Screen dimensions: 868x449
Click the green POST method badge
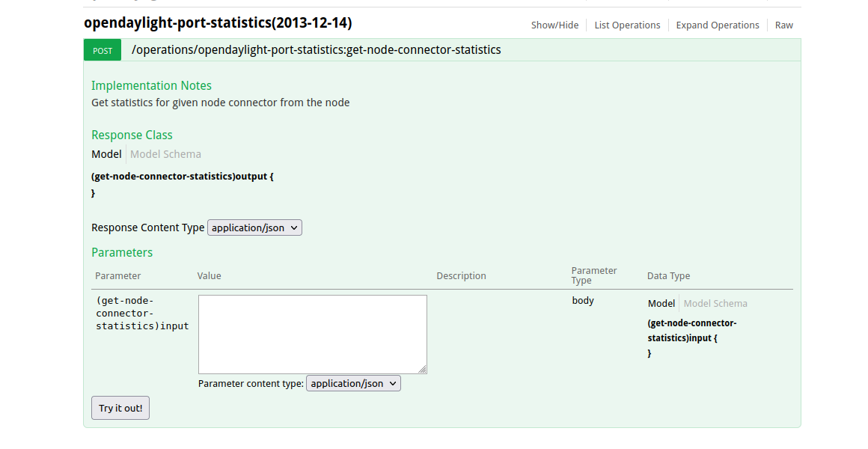pyautogui.click(x=103, y=50)
